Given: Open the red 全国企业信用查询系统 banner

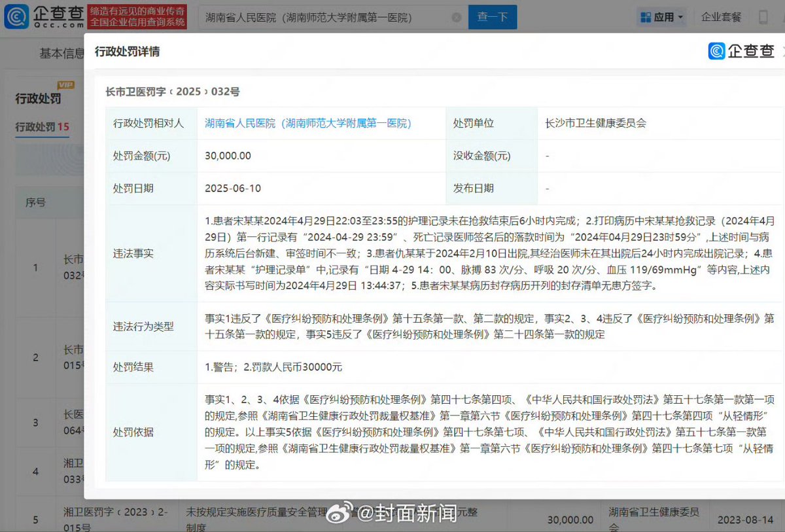Looking at the screenshot, I should click(x=138, y=16).
